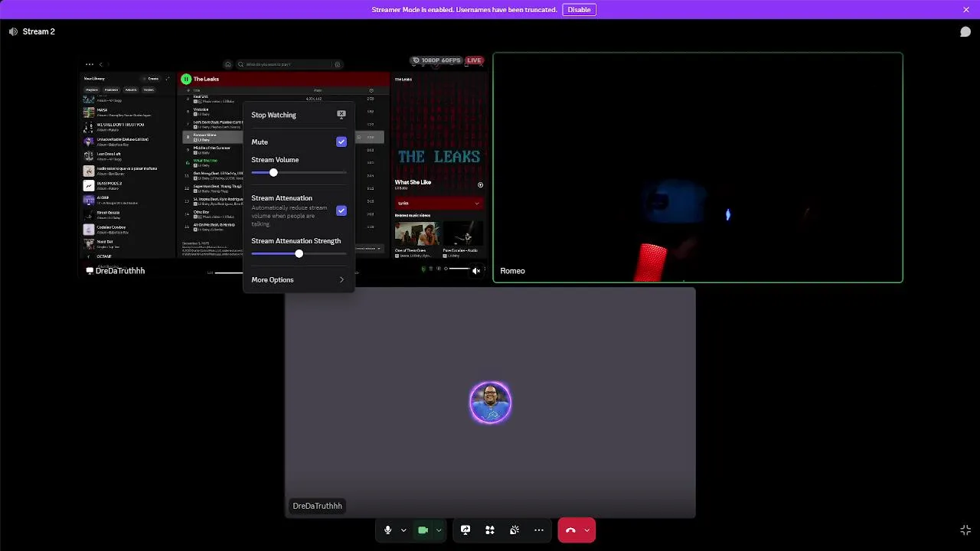The image size is (980, 551).
Task: Select Artists filter tab in streamed Spotify library
Action: point(149,90)
